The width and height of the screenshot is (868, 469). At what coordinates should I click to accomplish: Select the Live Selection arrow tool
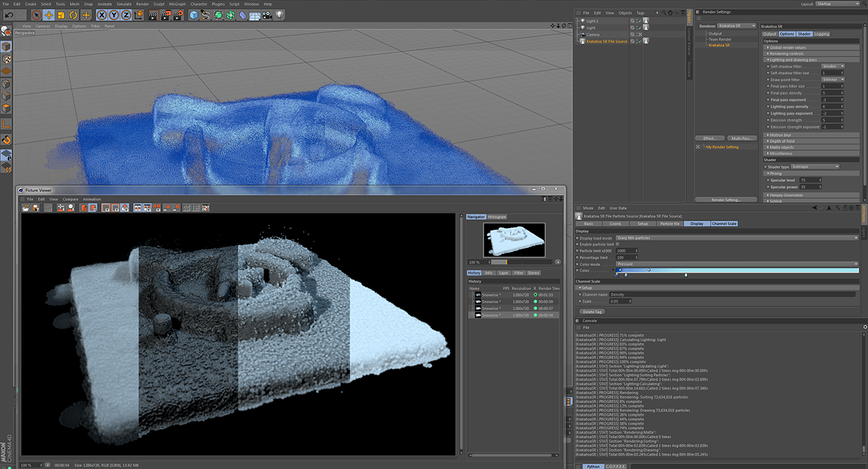pyautogui.click(x=37, y=14)
